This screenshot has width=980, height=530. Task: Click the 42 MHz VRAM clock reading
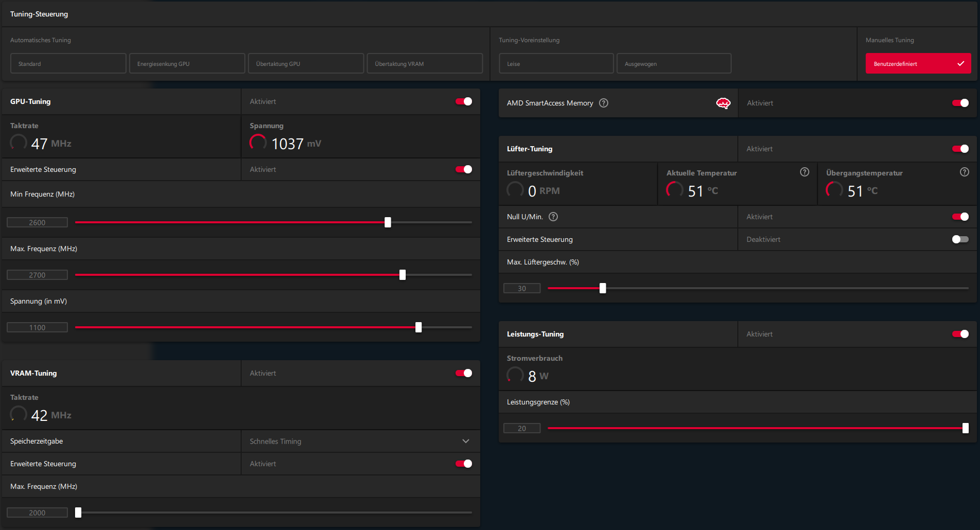click(x=51, y=415)
